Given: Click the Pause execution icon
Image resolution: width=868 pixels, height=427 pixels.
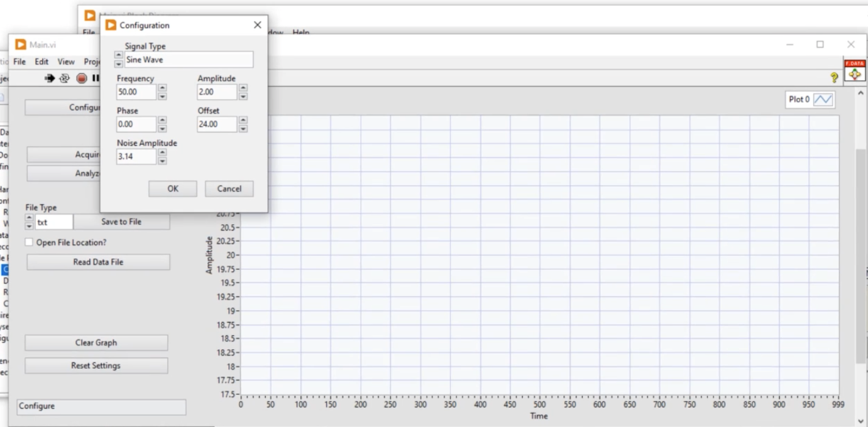Looking at the screenshot, I should pyautogui.click(x=96, y=78).
